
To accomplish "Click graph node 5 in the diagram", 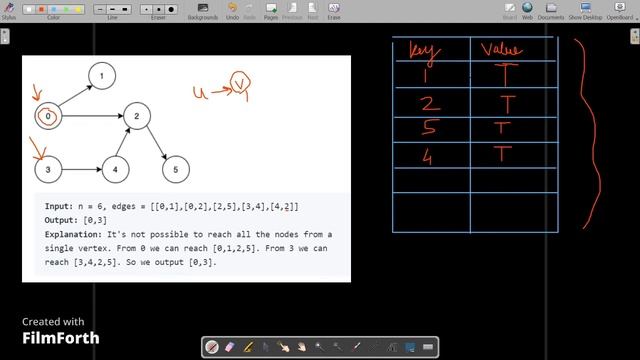I will (x=176, y=169).
